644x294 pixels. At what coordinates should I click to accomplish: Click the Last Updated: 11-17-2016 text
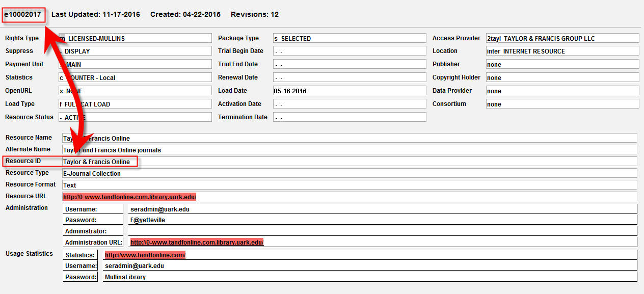(x=96, y=14)
